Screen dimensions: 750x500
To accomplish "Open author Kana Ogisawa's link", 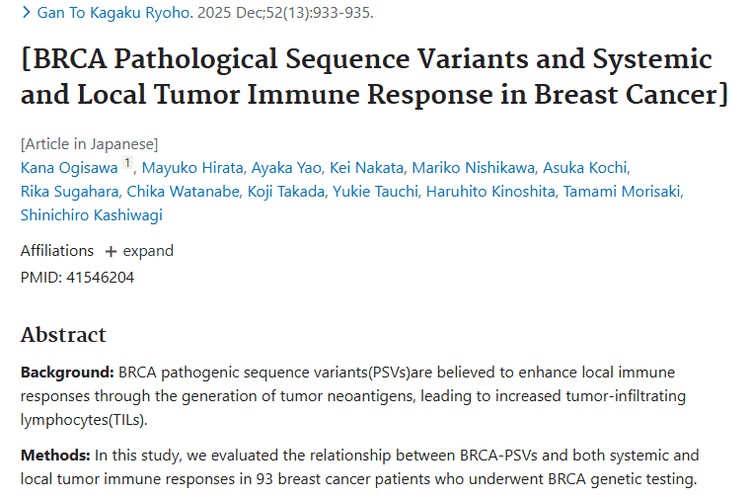I will pos(68,167).
